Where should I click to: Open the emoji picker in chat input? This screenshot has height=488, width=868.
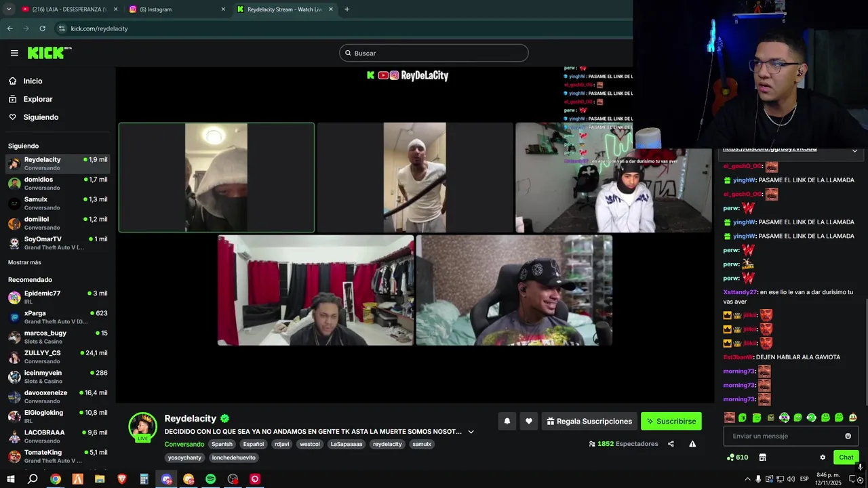(x=848, y=436)
